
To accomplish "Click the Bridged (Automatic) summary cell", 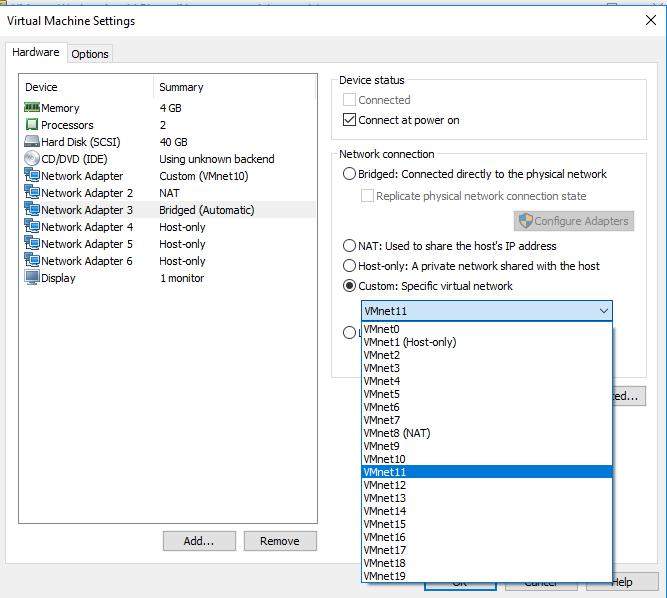I will coord(207,210).
